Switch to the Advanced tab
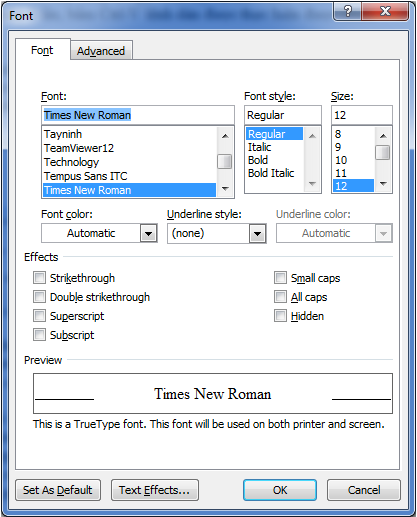Image resolution: width=417 pixels, height=517 pixels. coord(101,51)
